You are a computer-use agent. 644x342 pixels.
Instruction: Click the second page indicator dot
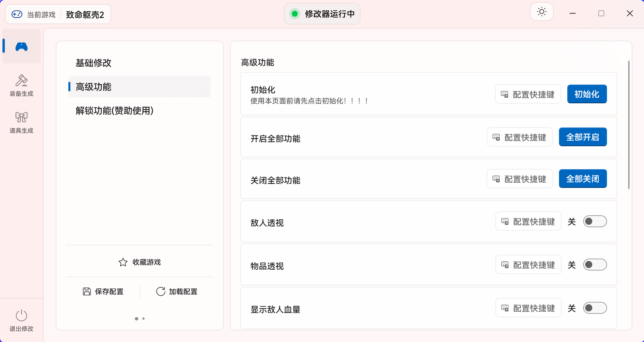(x=144, y=319)
